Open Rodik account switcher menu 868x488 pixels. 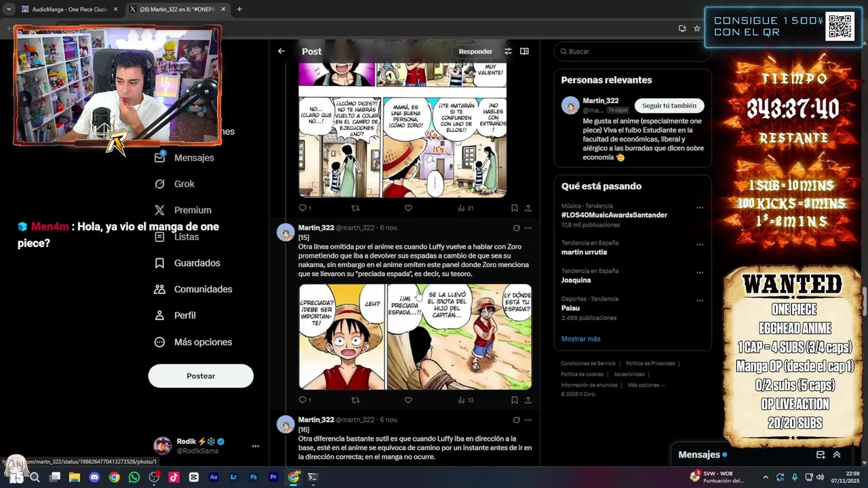click(255, 446)
